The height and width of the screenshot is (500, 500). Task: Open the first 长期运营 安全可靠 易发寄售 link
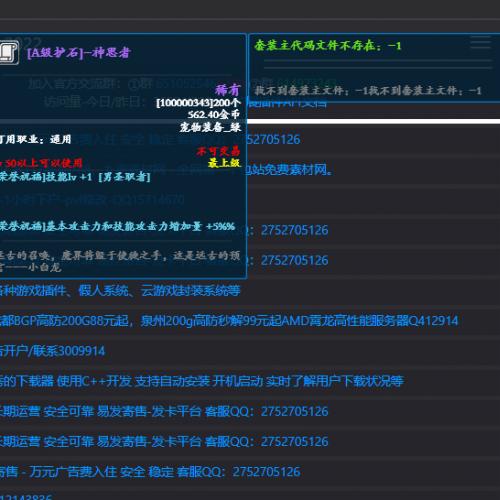click(164, 411)
